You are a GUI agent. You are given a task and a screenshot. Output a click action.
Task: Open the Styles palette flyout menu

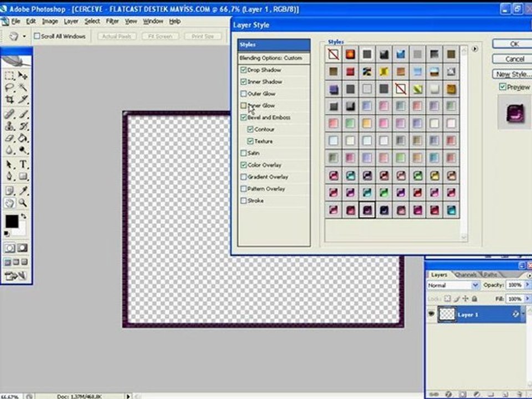click(x=475, y=49)
